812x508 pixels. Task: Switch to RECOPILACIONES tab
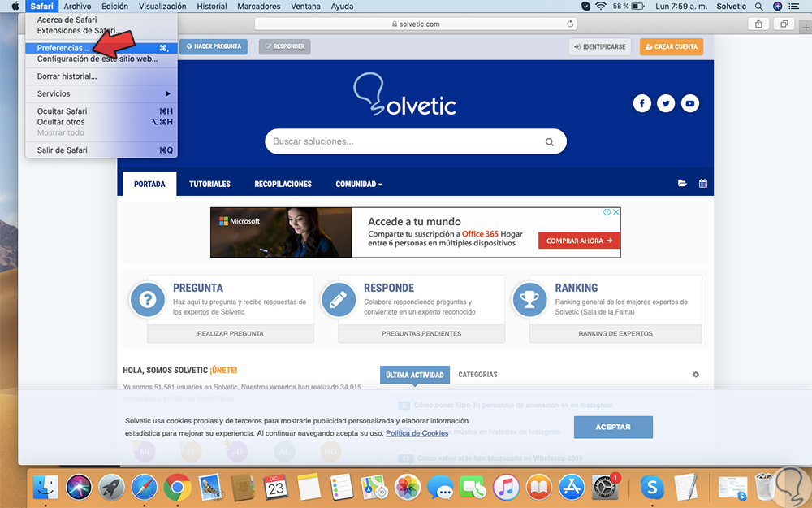tap(283, 184)
